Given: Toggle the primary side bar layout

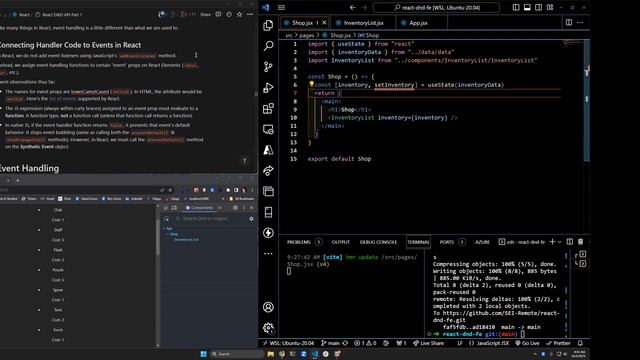Looking at the screenshot, I should point(516,7).
